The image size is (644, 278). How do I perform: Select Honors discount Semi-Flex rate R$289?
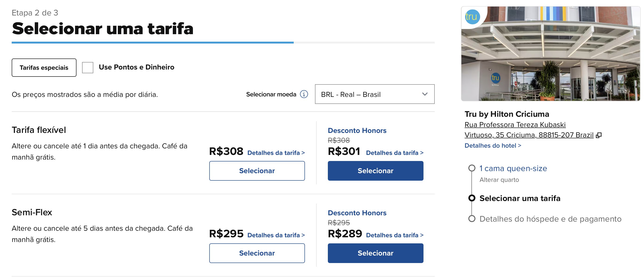[376, 253]
